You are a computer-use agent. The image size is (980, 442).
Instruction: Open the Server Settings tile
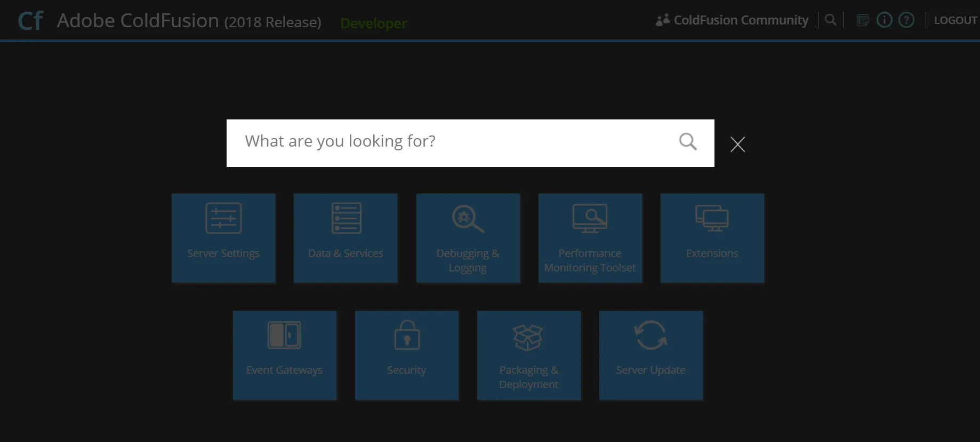[223, 238]
